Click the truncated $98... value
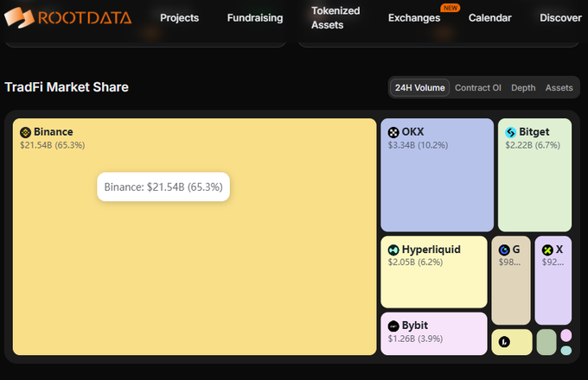This screenshot has width=588, height=380. [509, 262]
